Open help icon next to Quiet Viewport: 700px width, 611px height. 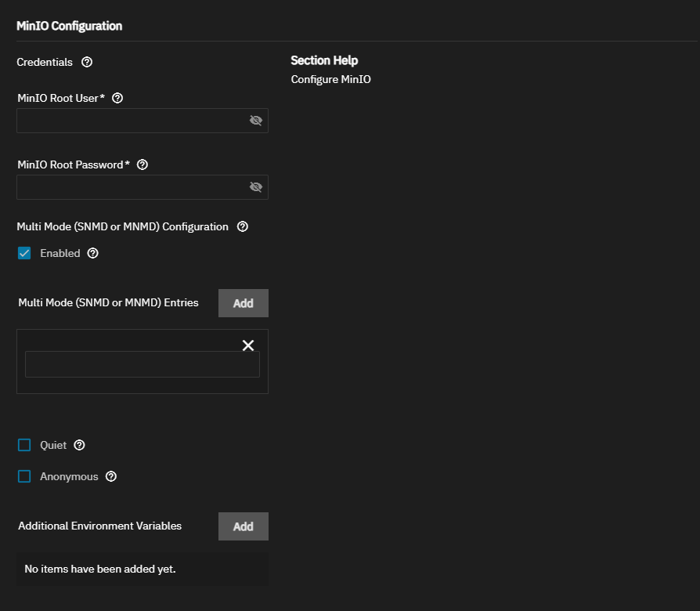pyautogui.click(x=79, y=445)
